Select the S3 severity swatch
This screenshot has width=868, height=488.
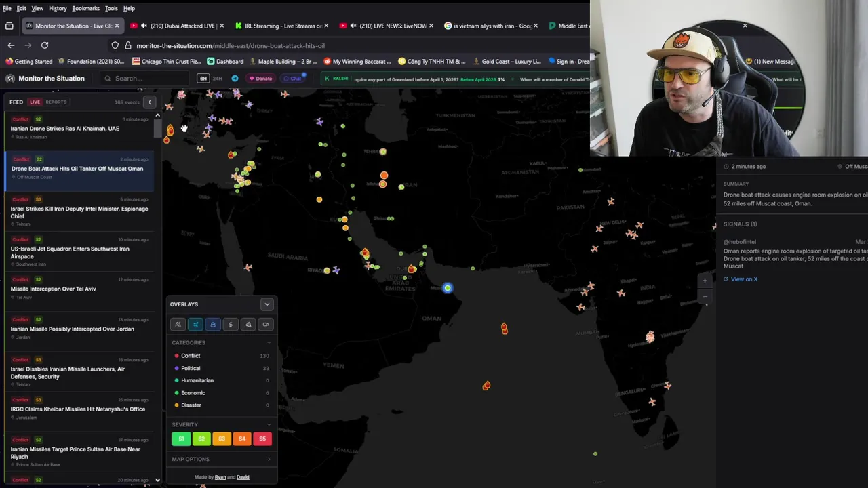[x=222, y=439]
